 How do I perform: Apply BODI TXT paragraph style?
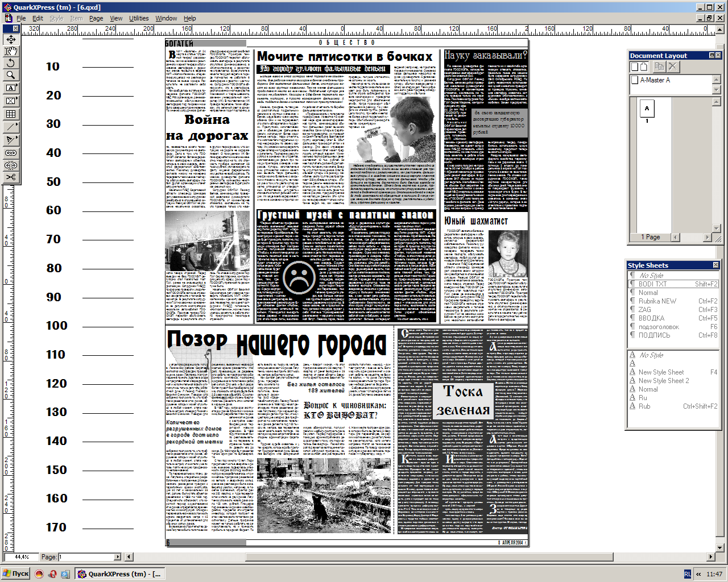(673, 284)
